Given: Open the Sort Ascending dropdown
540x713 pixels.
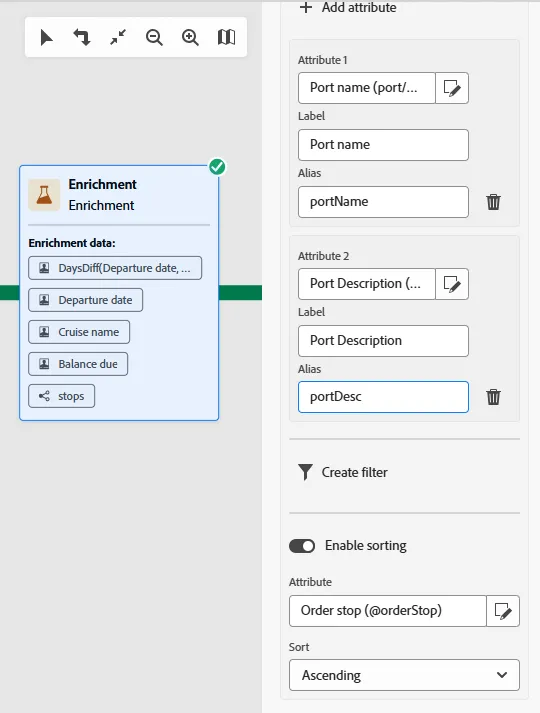Looking at the screenshot, I should (x=404, y=675).
